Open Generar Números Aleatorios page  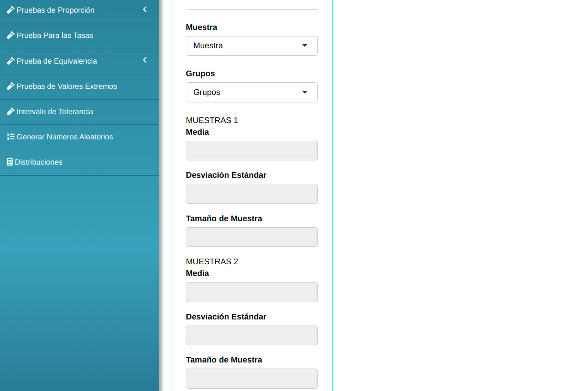tap(65, 137)
